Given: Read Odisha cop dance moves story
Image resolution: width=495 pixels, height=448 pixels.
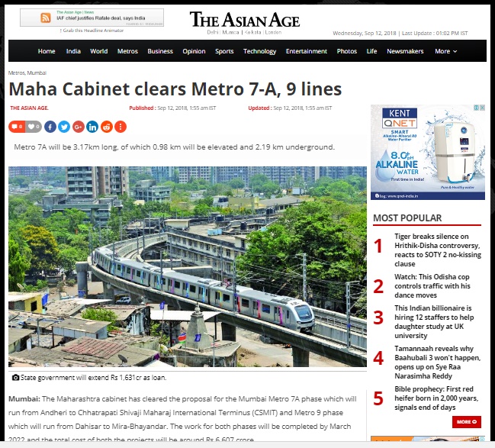Looking at the screenshot, I should pyautogui.click(x=432, y=286).
